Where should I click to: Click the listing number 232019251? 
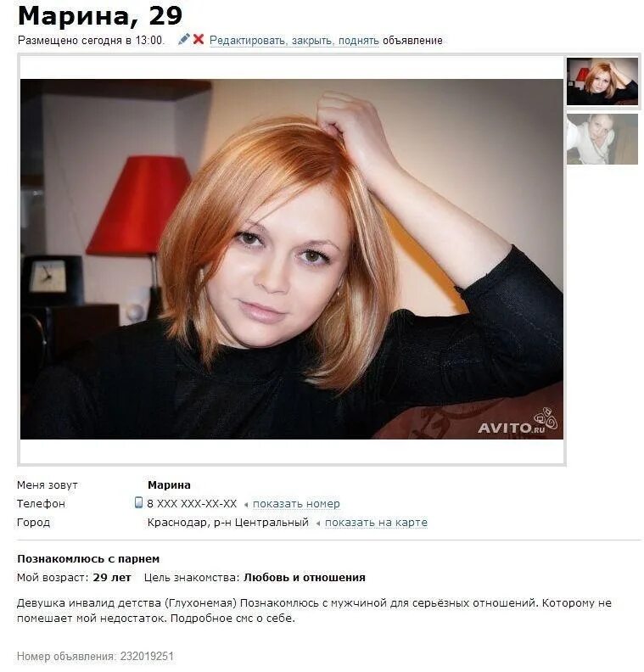click(147, 657)
